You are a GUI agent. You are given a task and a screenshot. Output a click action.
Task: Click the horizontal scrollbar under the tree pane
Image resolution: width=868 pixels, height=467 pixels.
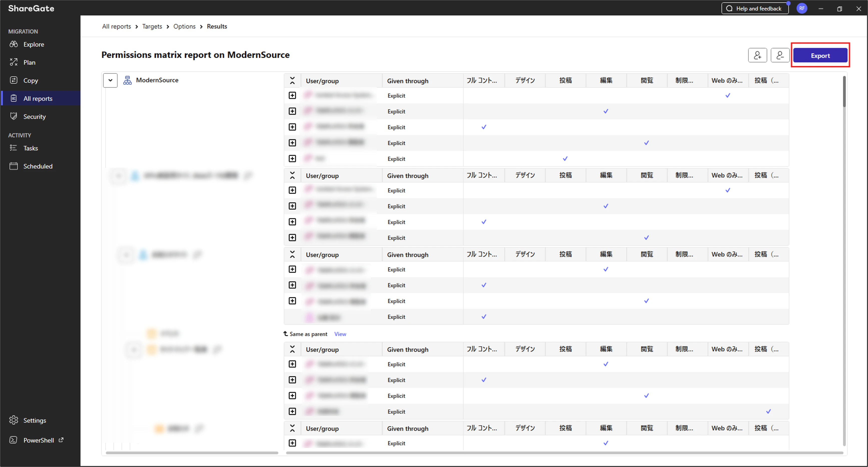click(x=192, y=453)
